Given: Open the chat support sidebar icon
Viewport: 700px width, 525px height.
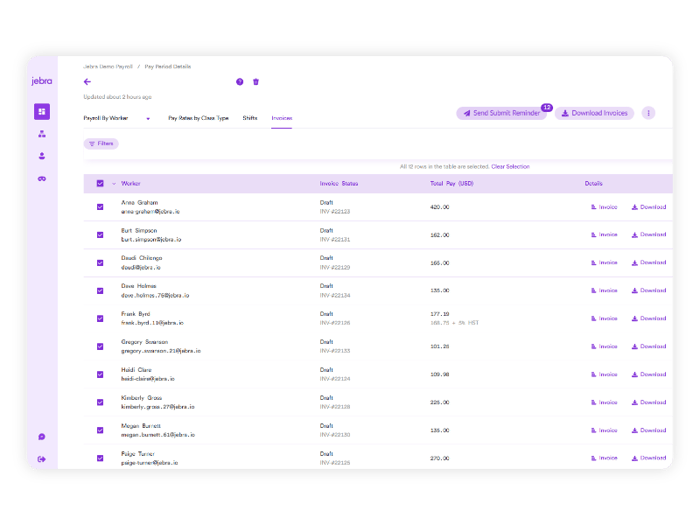Looking at the screenshot, I should (x=41, y=437).
